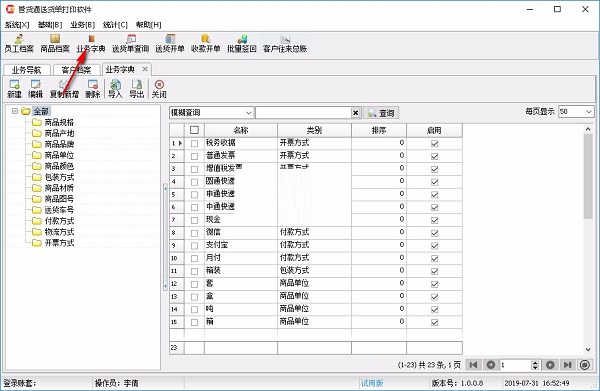Screen dimensions: 600x391
Task: Click the scrollbar down arrow
Action: 588,349
